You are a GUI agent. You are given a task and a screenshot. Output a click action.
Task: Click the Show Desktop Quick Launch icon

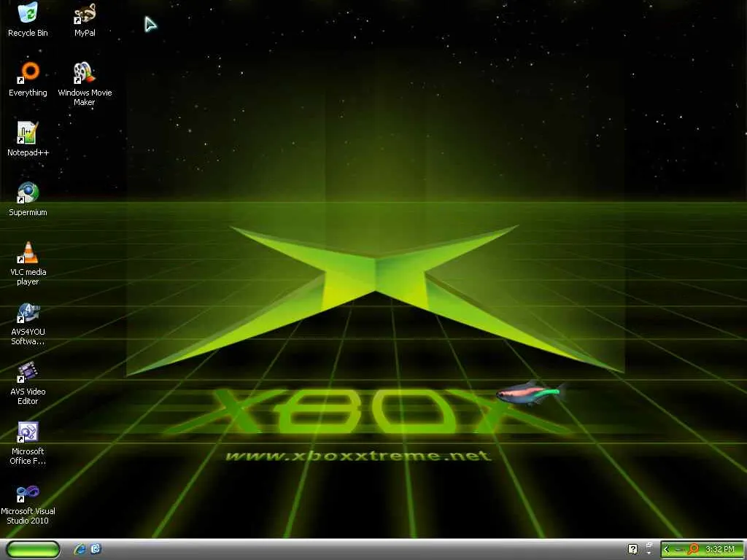pos(96,549)
